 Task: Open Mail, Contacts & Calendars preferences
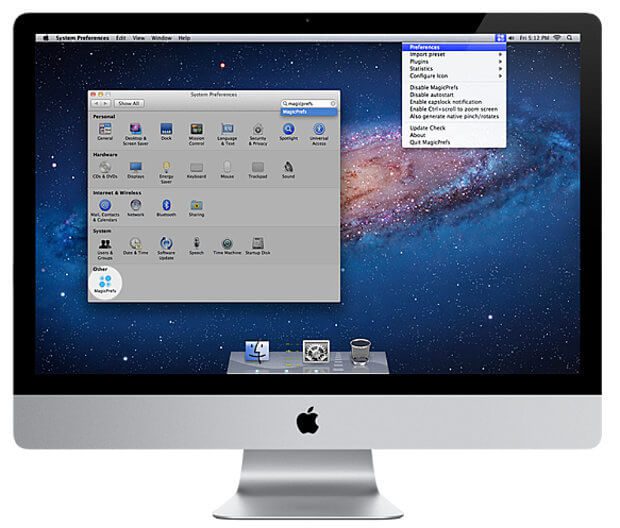coord(105,210)
